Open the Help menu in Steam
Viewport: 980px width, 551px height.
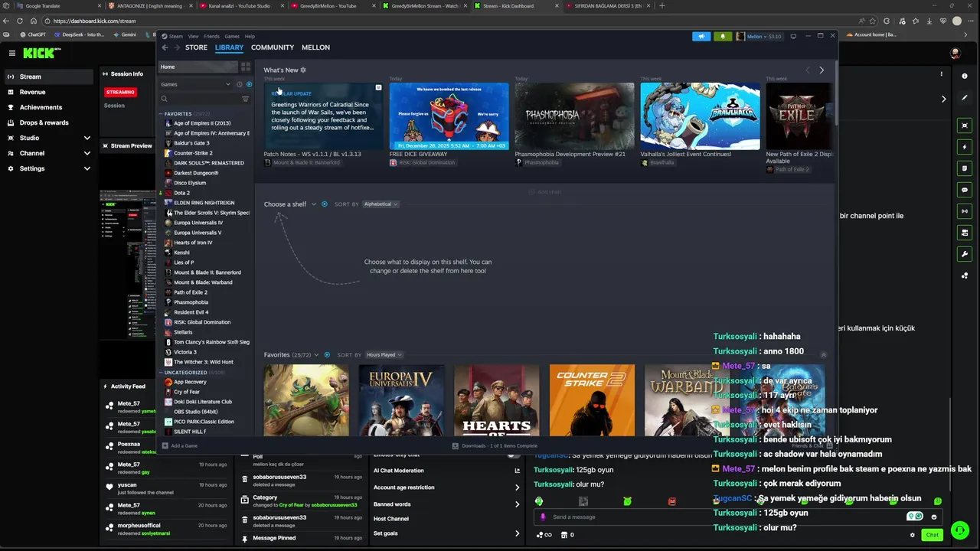[250, 36]
